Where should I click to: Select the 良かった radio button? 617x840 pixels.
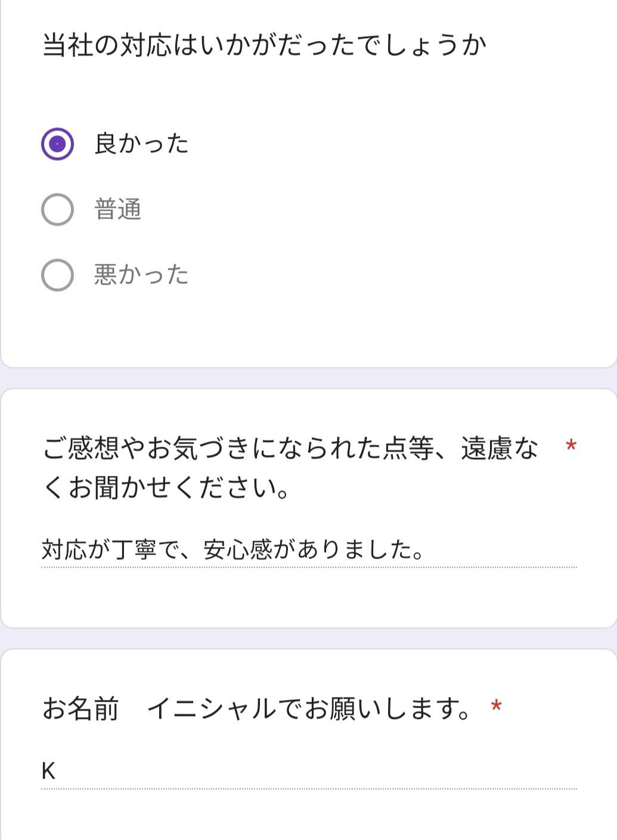[57, 144]
